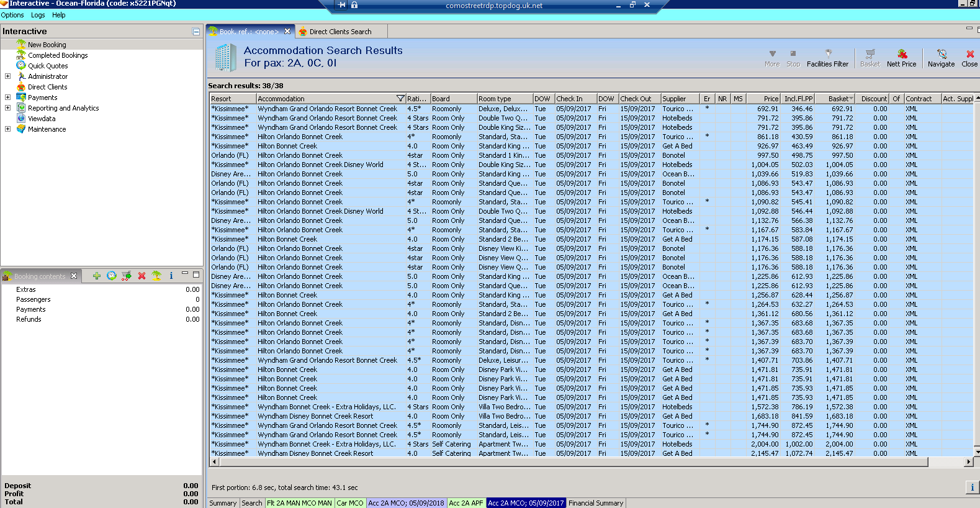The image size is (980, 508).
Task: Click the Quick Quotes clock icon
Action: coord(21,66)
